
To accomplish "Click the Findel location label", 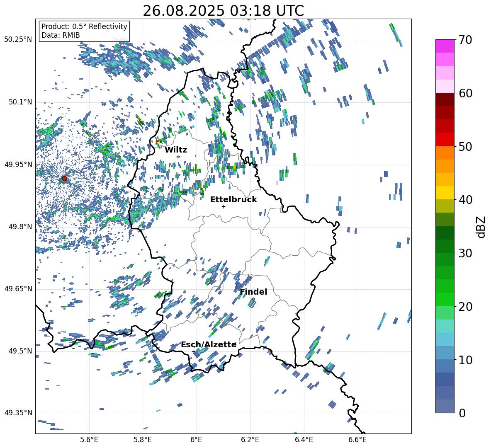I will [x=253, y=292].
